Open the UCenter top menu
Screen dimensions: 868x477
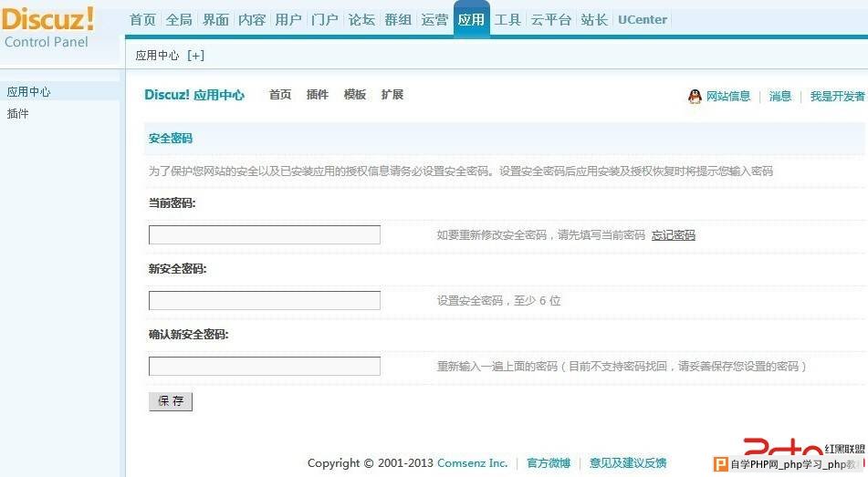(643, 20)
